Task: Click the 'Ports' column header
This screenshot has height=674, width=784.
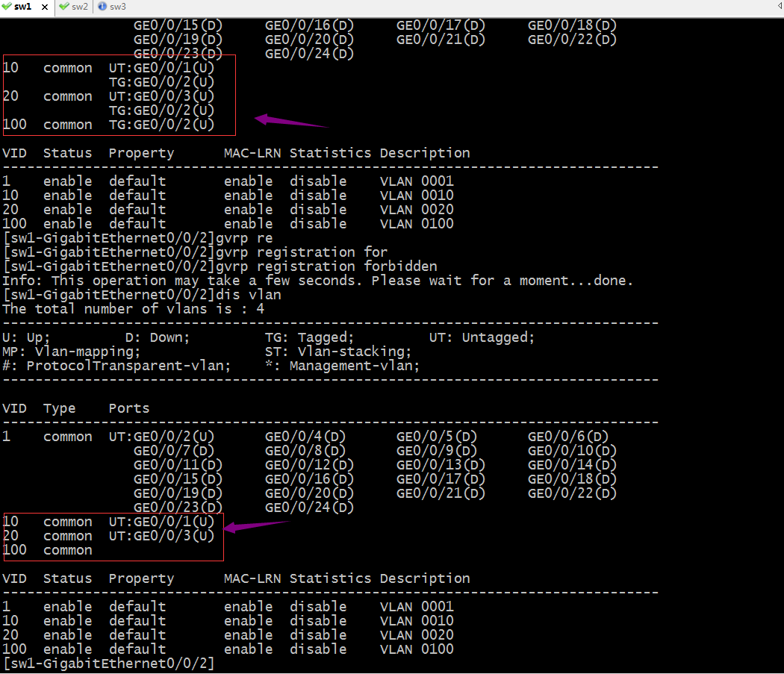Action: tap(129, 408)
